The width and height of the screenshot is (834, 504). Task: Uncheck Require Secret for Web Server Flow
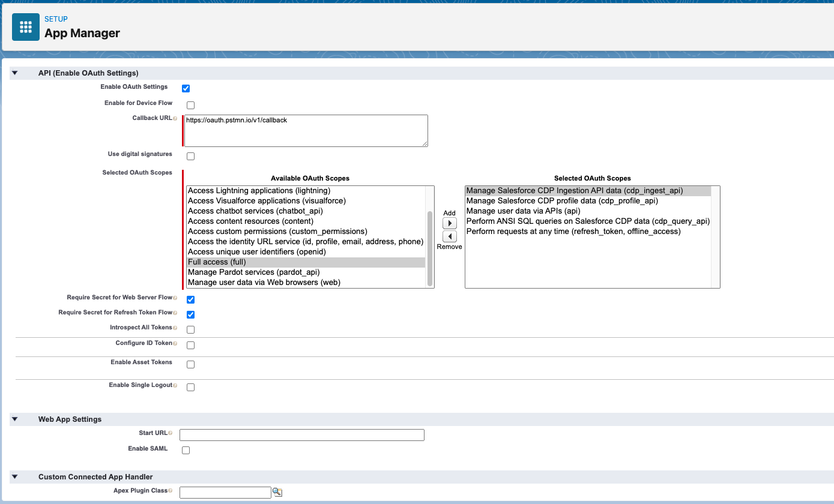190,299
